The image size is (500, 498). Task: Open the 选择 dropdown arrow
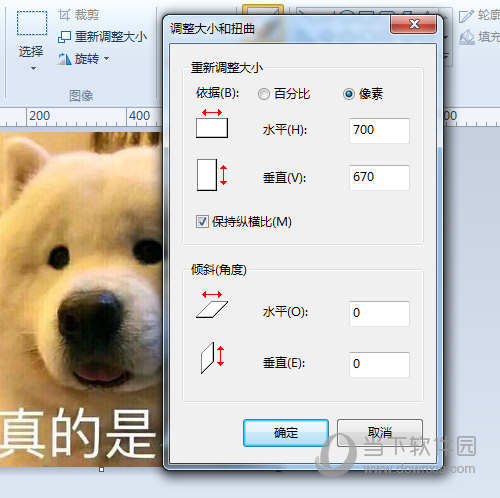[x=33, y=68]
